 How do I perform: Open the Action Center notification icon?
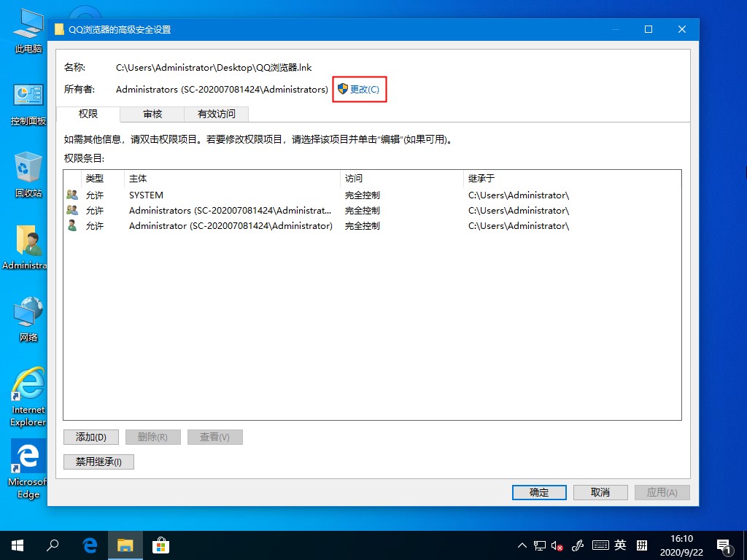(724, 545)
